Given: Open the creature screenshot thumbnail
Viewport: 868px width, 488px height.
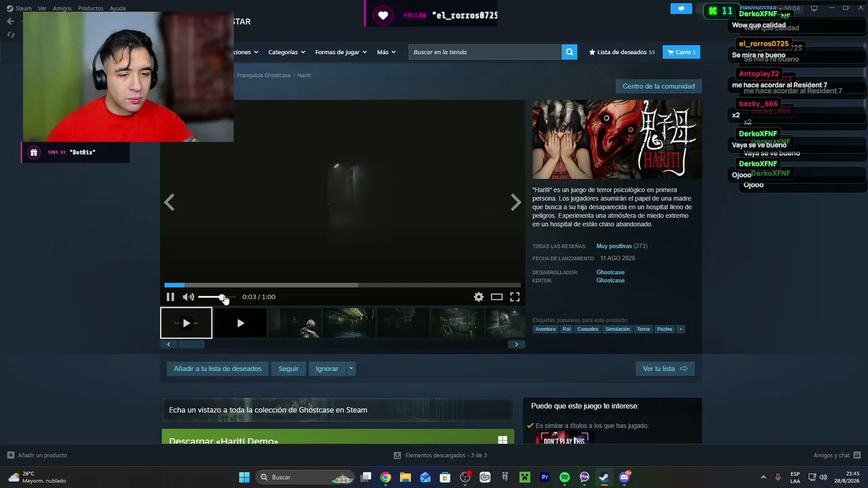Looking at the screenshot, I should coord(295,323).
